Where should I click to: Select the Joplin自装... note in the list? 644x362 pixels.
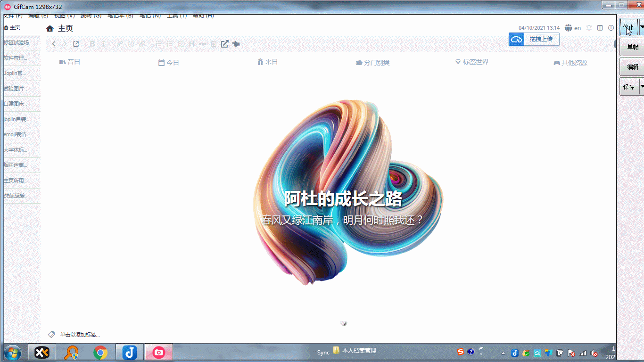[22, 119]
